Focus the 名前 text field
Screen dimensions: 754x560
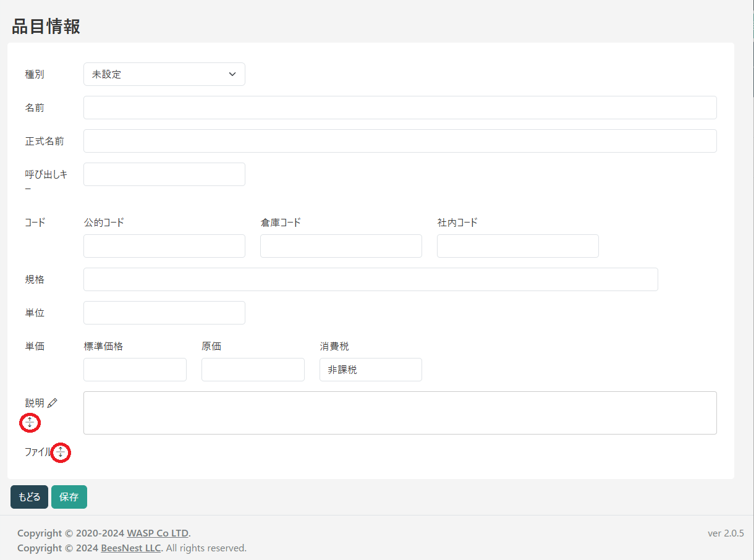click(x=399, y=108)
